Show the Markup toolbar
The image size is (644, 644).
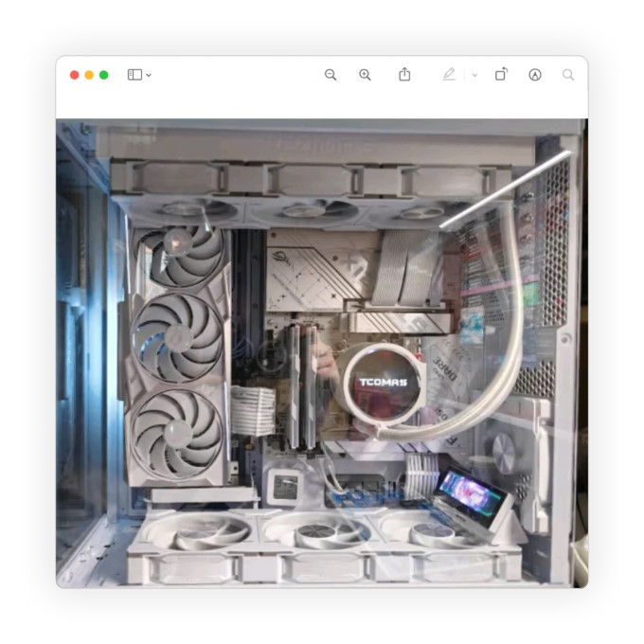535,75
